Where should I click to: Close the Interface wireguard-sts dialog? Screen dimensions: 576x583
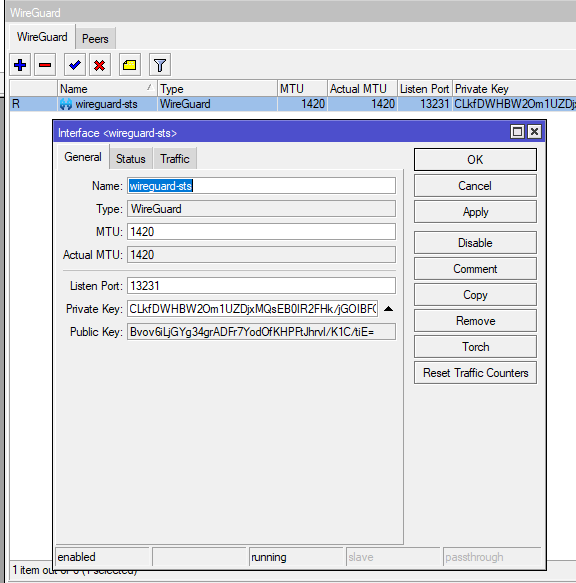[534, 132]
